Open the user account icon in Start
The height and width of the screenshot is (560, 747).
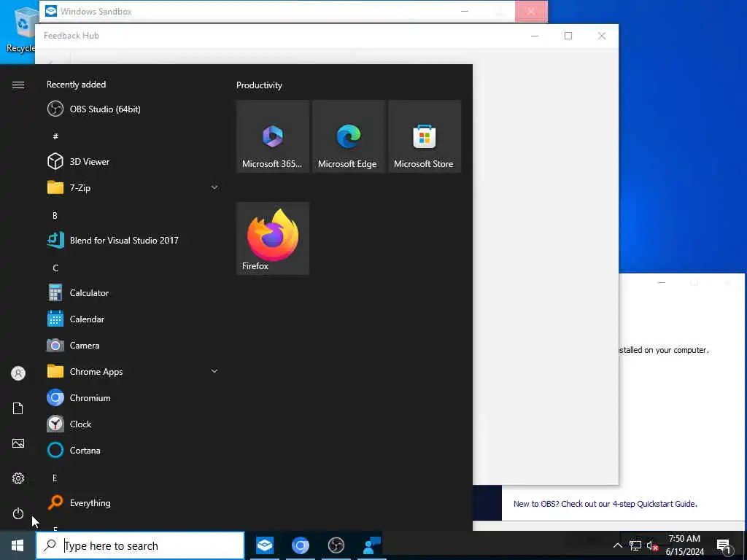pyautogui.click(x=18, y=373)
